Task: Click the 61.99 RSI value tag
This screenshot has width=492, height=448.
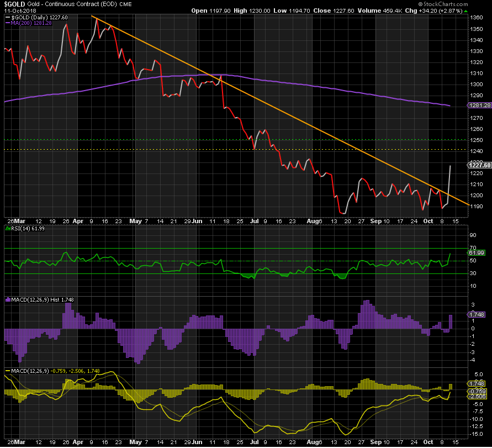Action: (477, 252)
